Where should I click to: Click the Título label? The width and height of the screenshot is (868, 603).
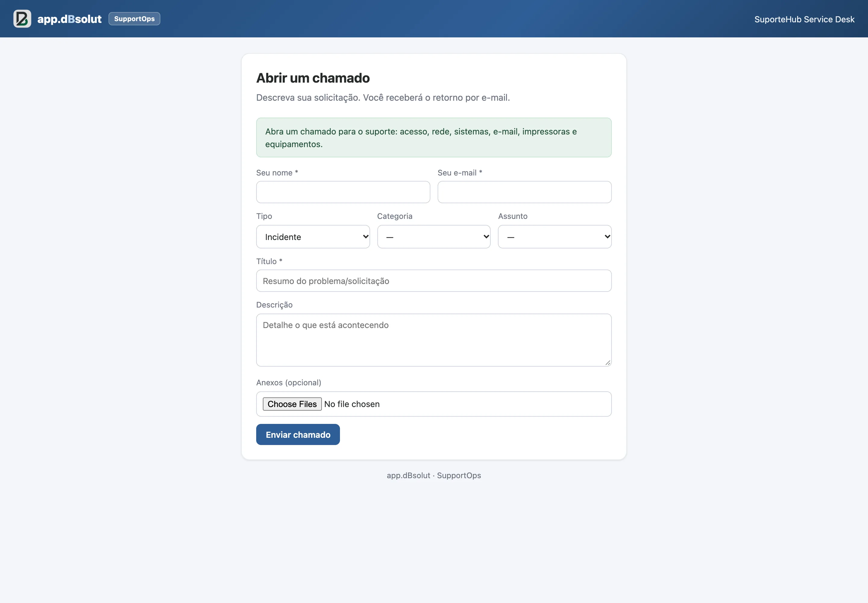[269, 261]
